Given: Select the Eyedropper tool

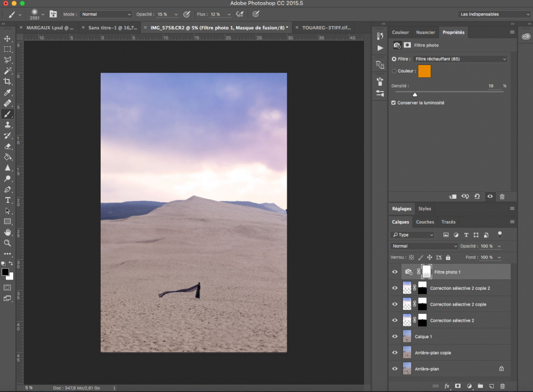Looking at the screenshot, I should click(x=7, y=93).
